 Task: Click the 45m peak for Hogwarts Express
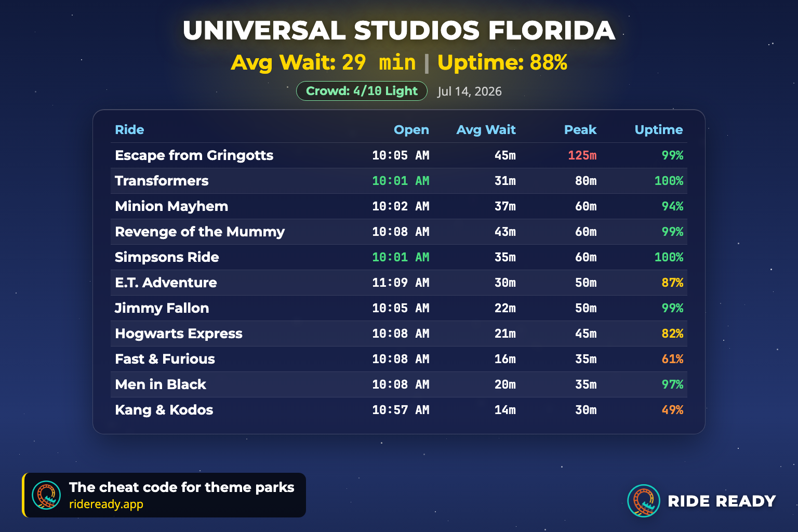pyautogui.click(x=586, y=334)
